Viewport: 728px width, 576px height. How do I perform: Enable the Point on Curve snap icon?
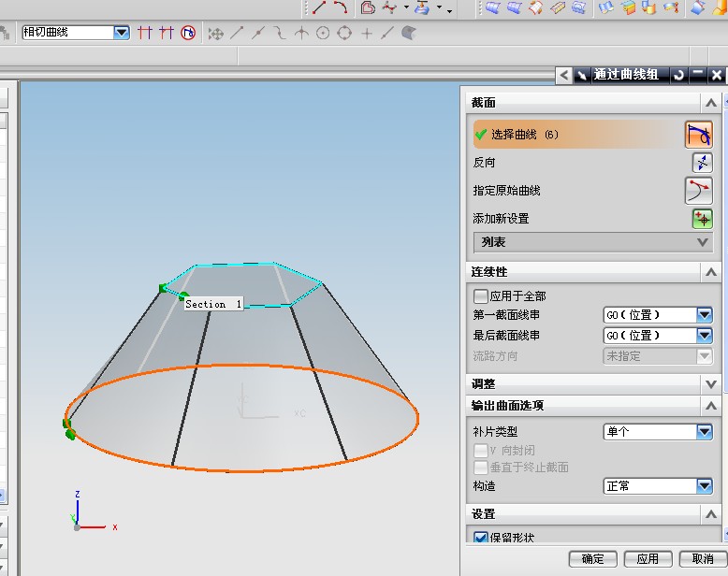(387, 33)
